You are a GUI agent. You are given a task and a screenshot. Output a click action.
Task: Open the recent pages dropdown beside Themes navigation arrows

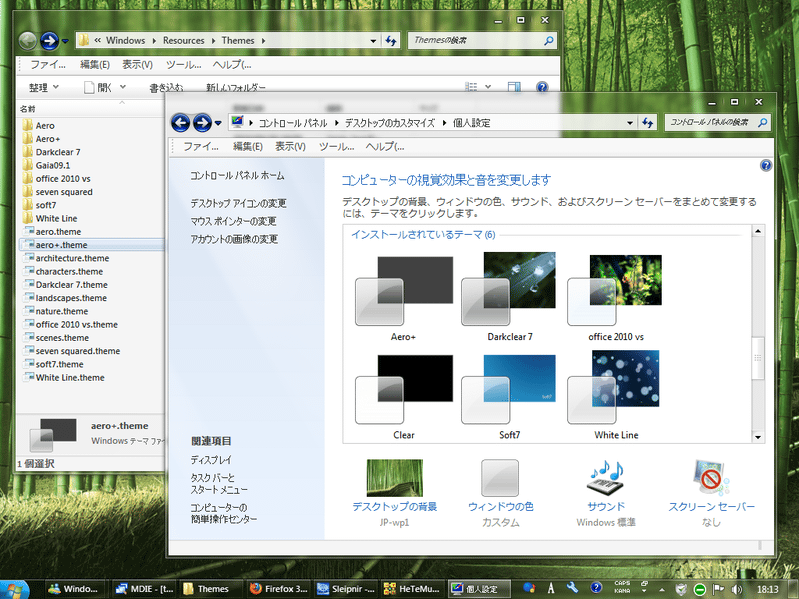click(65, 41)
